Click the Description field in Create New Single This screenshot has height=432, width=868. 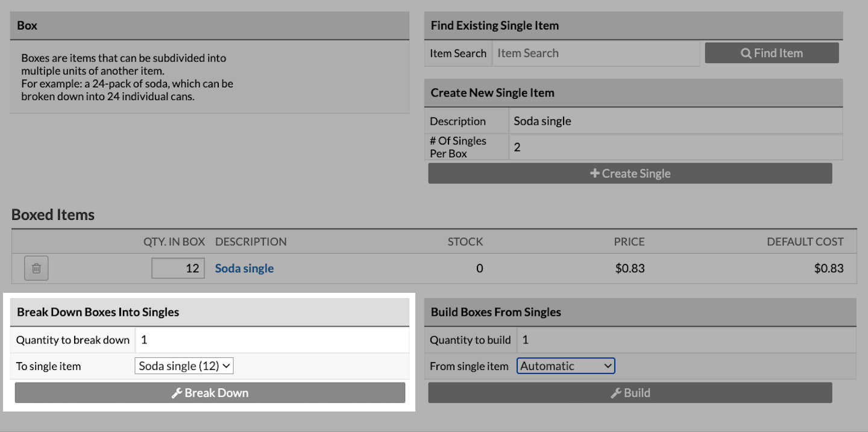coord(675,121)
